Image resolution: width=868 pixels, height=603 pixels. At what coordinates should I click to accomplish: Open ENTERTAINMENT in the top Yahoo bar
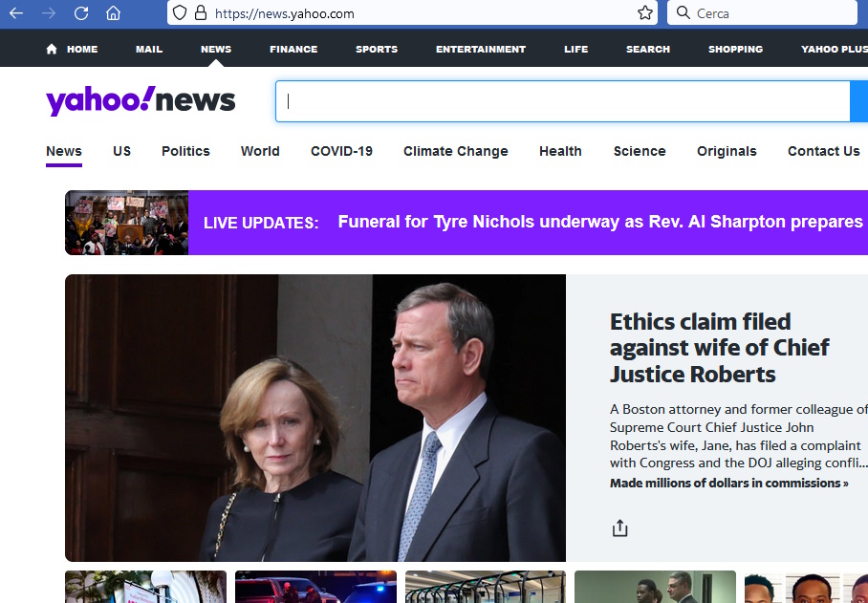point(481,50)
